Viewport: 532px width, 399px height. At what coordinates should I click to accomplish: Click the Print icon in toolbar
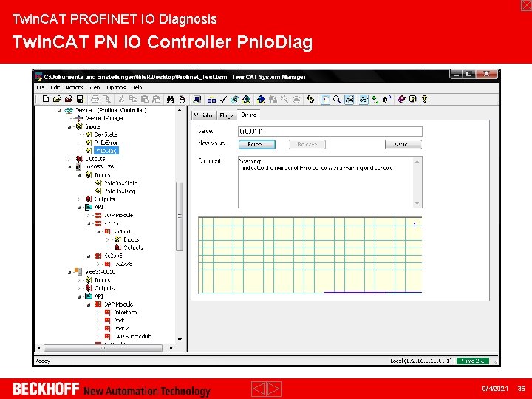pyautogui.click(x=95, y=100)
